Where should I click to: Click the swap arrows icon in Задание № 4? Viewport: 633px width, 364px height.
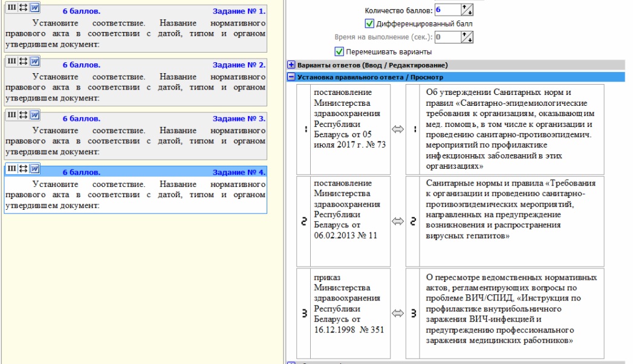tap(24, 168)
